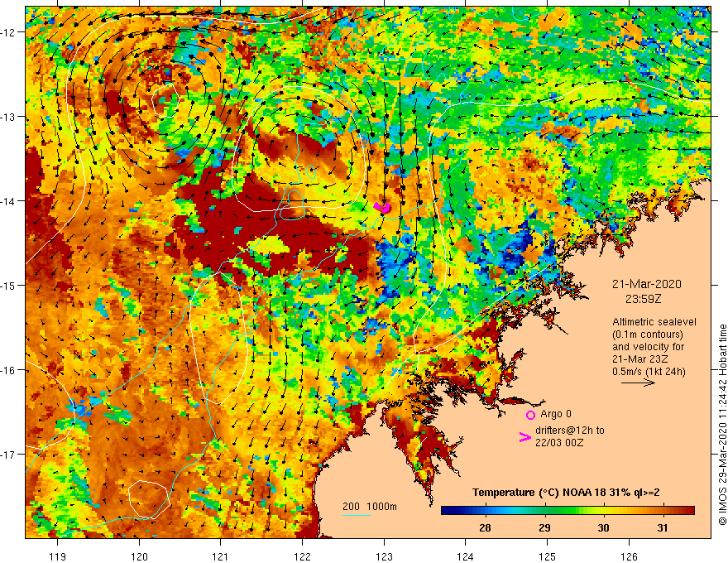Click the '22/03 00Z' legend text
Screen dimensions: 728x563
coord(559,443)
